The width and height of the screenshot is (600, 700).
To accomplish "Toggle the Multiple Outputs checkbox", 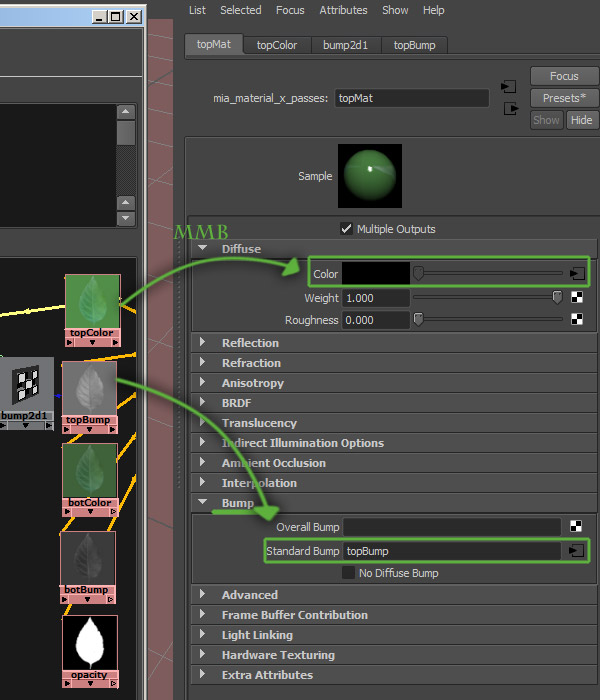I will (x=346, y=229).
